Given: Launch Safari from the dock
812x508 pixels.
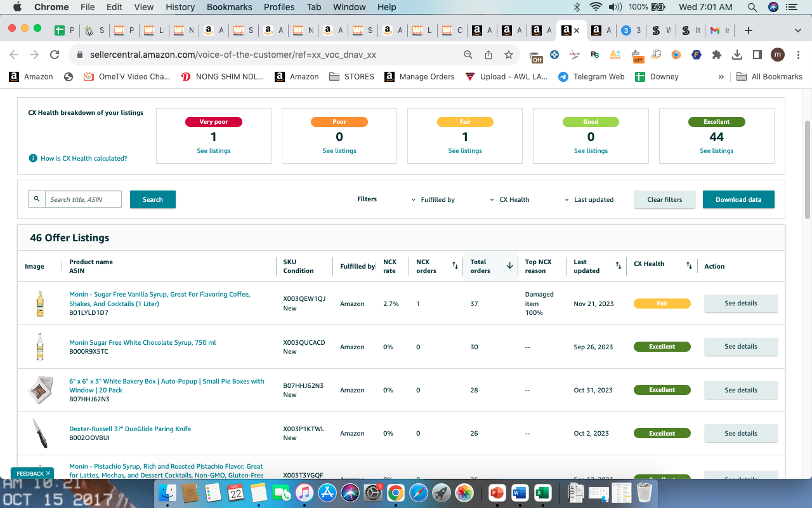Looking at the screenshot, I should pos(419,492).
